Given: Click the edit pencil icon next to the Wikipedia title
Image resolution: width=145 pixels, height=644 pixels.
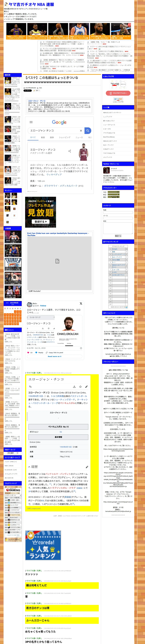Looking at the screenshot, I should click(x=87, y=387).
